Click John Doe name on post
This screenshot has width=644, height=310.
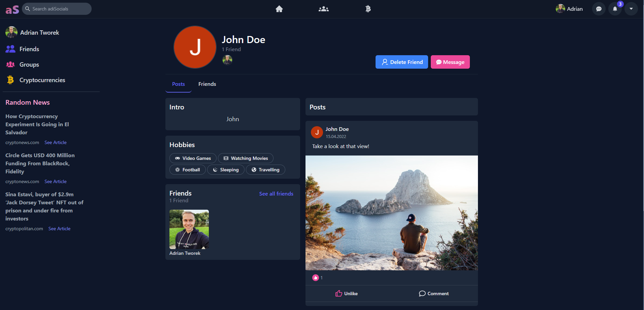tap(337, 129)
